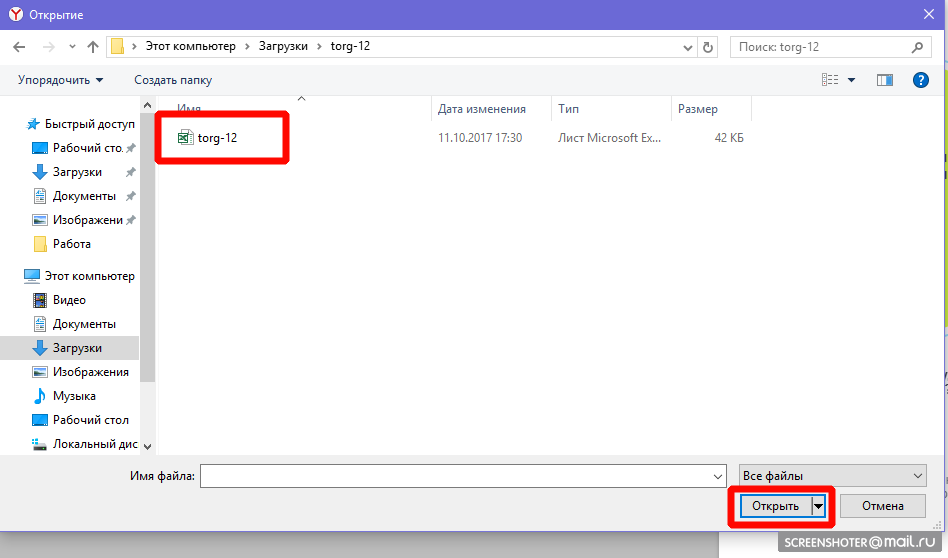Click the 'Отмена' button
This screenshot has width=948, height=558.
tap(882, 506)
